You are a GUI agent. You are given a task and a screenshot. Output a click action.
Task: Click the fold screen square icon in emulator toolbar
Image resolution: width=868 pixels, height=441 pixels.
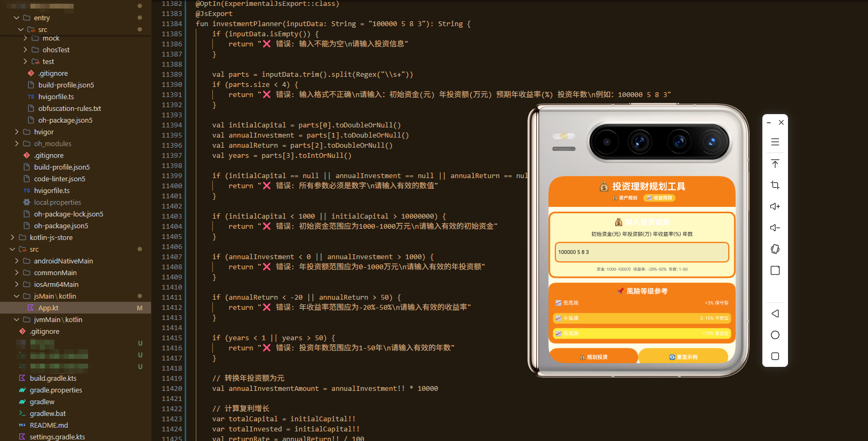pyautogui.click(x=775, y=270)
